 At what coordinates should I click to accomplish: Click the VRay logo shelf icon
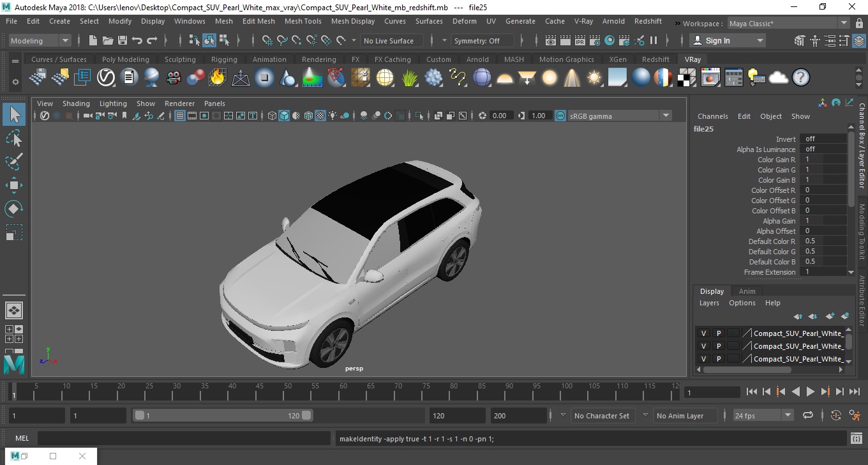(x=105, y=78)
